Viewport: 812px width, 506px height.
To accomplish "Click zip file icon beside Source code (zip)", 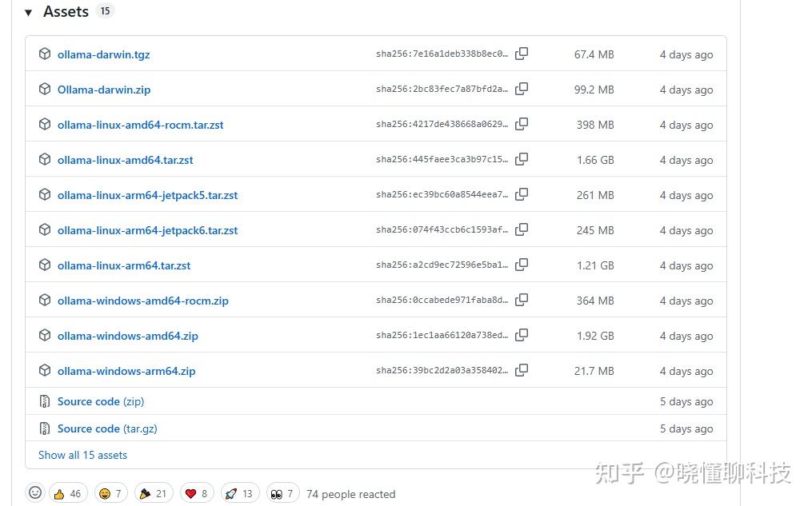I will [x=45, y=401].
